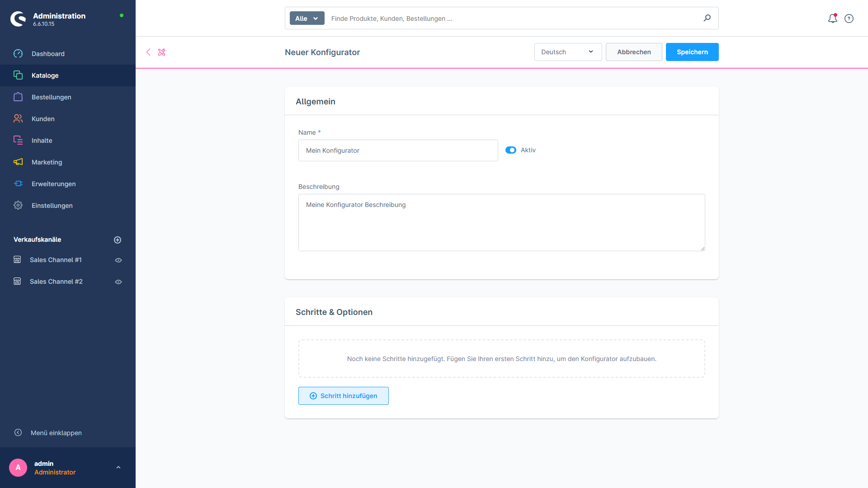Show Sales Channel #2 storefront via eye icon
This screenshot has height=488, width=868.
point(118,282)
